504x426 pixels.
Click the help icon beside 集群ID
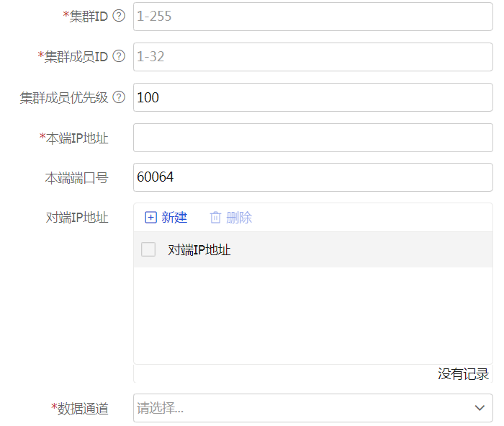119,17
